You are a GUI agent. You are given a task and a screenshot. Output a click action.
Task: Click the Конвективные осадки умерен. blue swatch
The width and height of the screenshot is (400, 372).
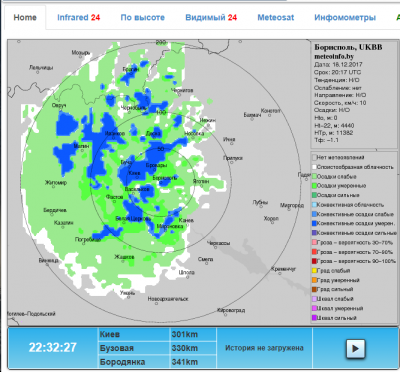(x=314, y=223)
